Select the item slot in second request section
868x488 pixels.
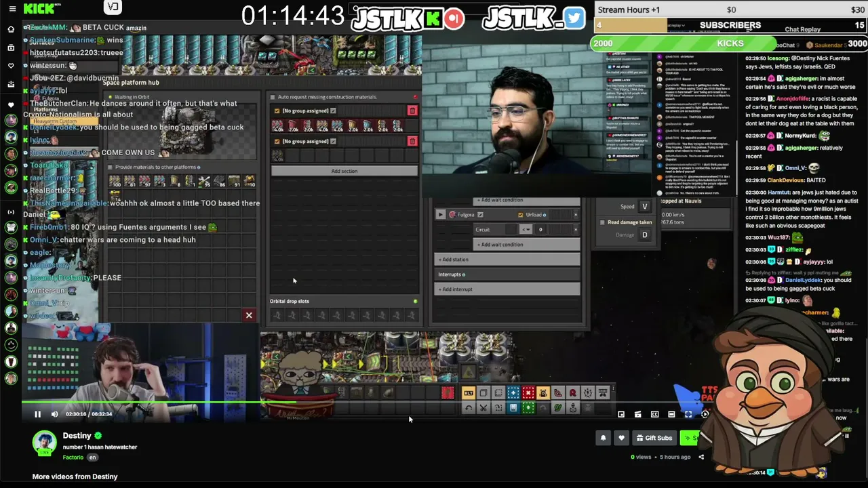[278, 156]
